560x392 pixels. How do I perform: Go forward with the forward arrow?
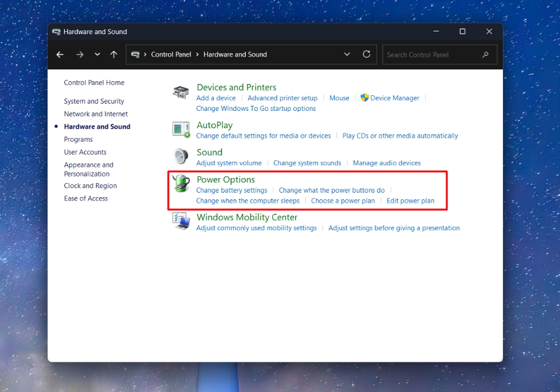[x=80, y=55]
